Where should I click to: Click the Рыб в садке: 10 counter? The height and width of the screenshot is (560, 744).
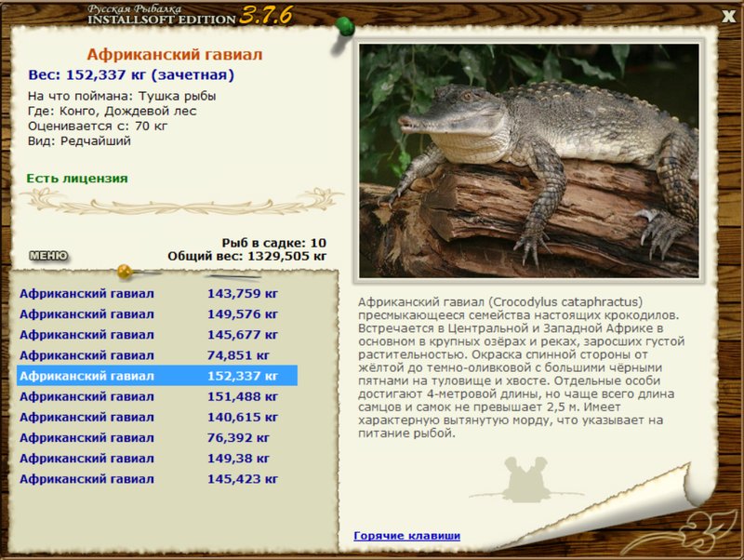(273, 243)
